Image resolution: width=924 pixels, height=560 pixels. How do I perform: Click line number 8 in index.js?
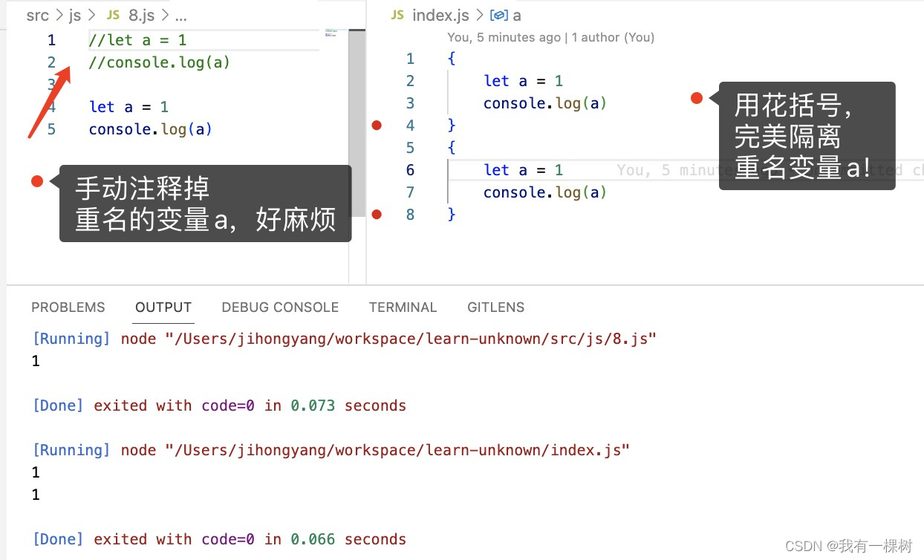coord(411,215)
